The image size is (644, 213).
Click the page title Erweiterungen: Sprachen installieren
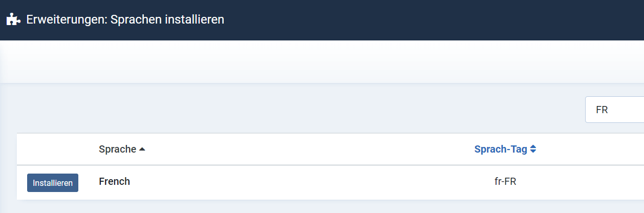pyautogui.click(x=125, y=20)
